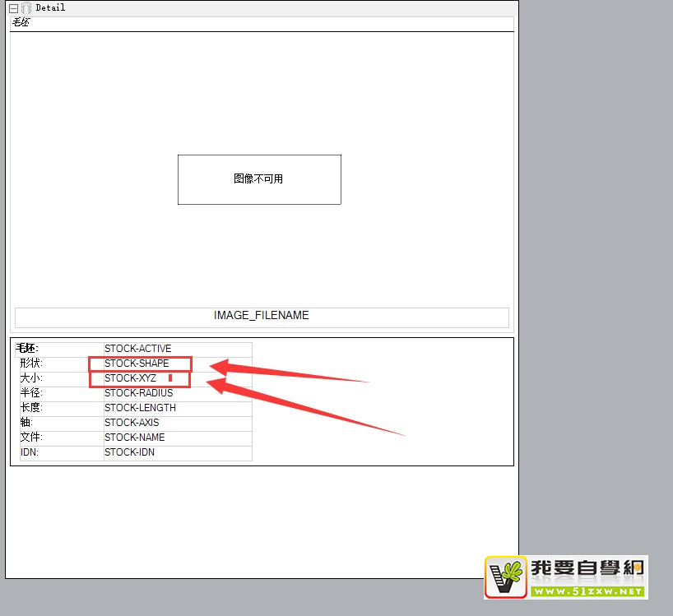Click the STOCK-NAME cell

(134, 438)
